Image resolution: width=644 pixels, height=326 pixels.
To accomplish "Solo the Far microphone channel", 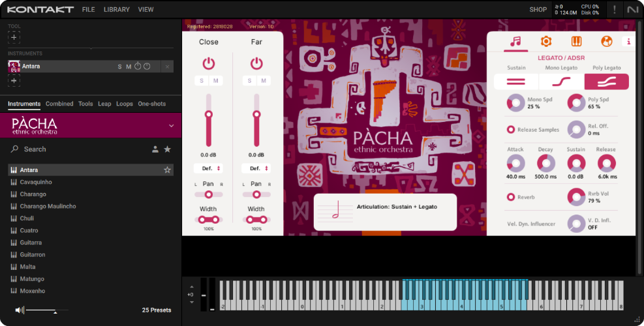I will 249,81.
